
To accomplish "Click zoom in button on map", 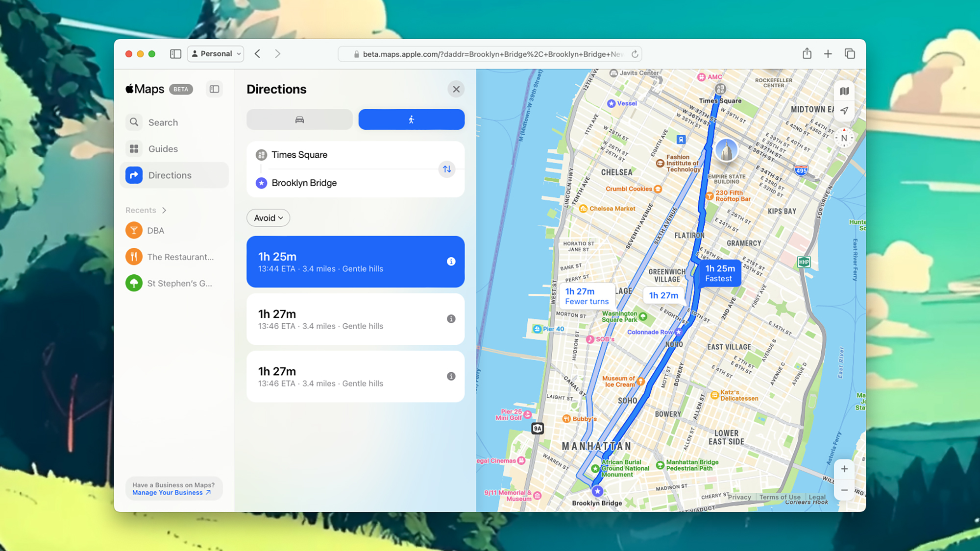I will (844, 469).
